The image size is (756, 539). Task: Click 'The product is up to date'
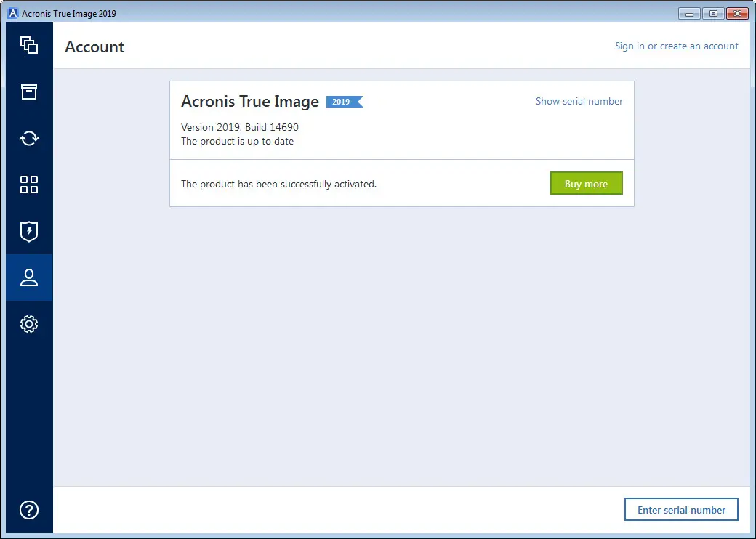237,141
